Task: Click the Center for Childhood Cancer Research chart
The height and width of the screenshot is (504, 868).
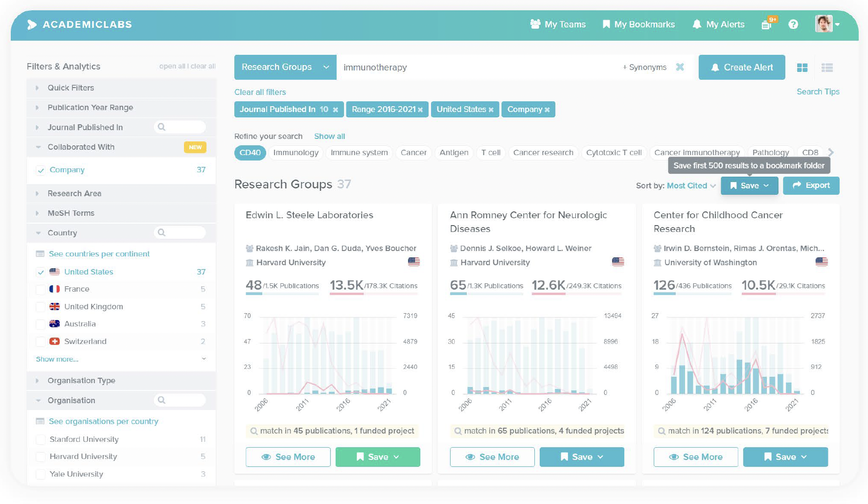Action: point(740,361)
